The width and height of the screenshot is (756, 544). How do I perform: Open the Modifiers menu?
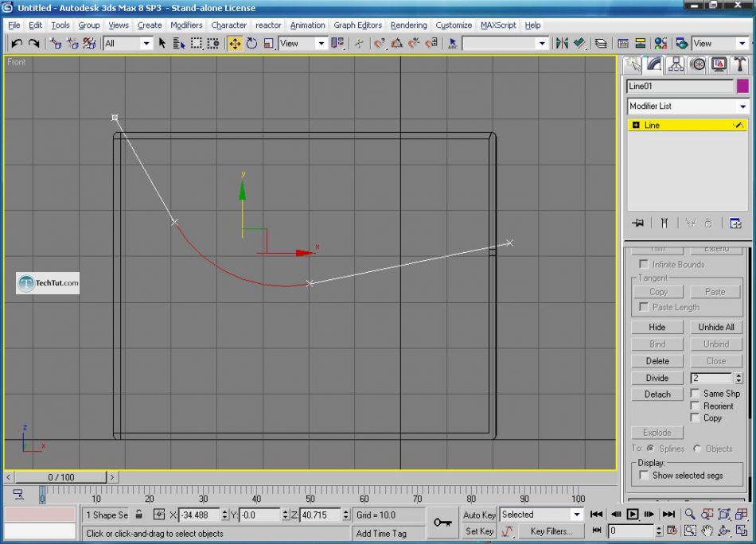(x=186, y=25)
